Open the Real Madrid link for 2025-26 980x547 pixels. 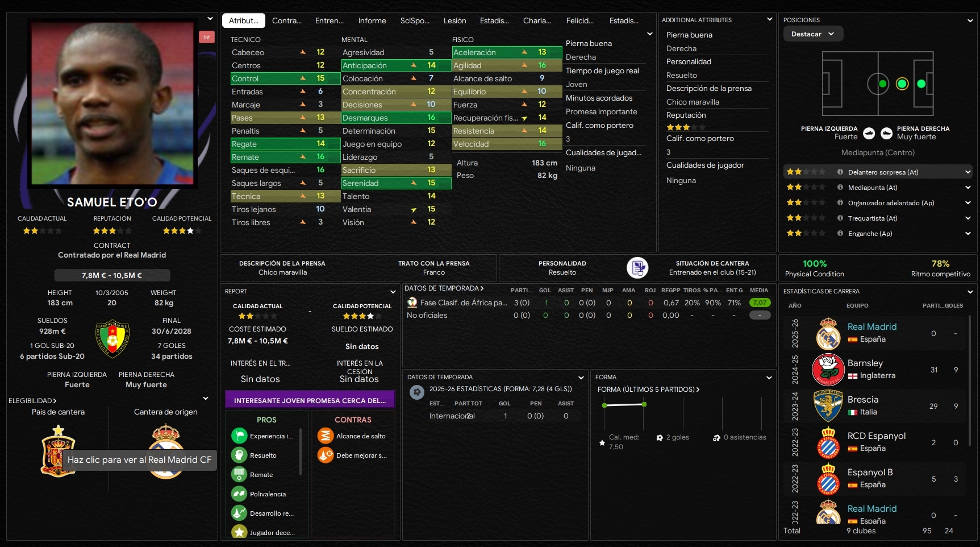pos(872,326)
